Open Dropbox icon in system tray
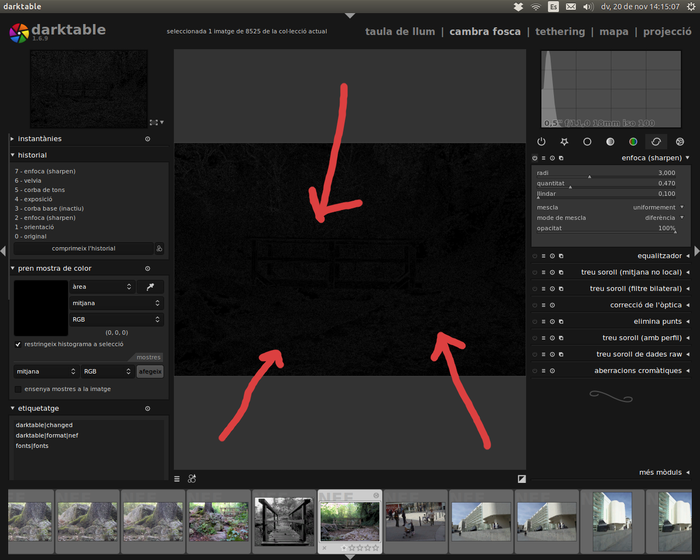The image size is (700, 560). (518, 7)
